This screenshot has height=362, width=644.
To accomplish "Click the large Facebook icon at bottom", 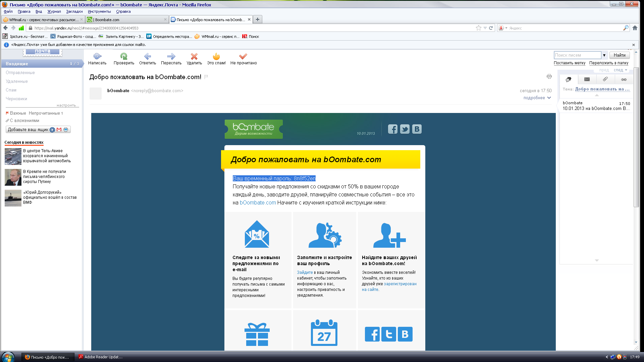I will 372,334.
